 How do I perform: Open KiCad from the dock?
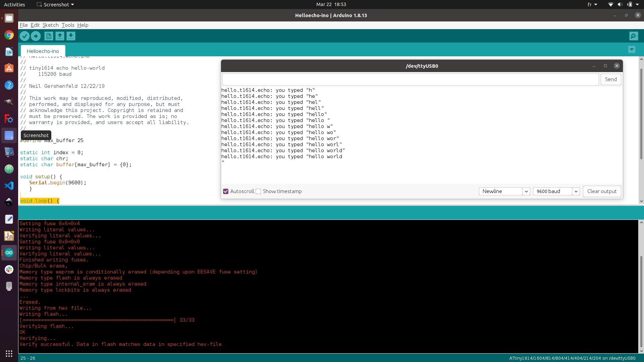pos(9,236)
